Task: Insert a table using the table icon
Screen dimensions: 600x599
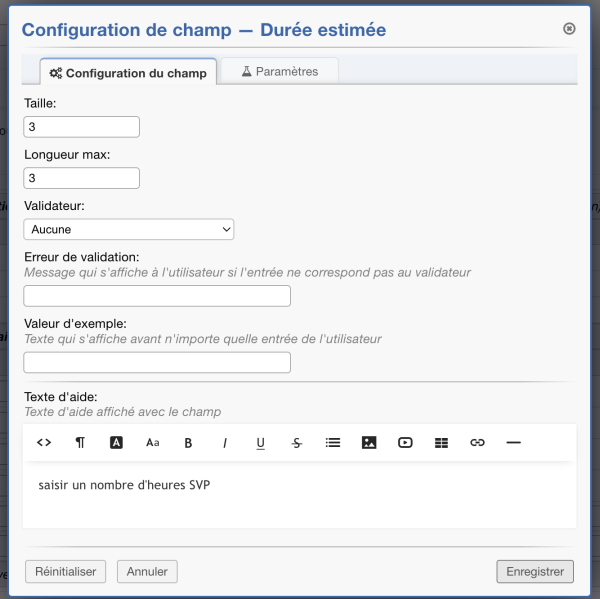Action: pyautogui.click(x=441, y=443)
